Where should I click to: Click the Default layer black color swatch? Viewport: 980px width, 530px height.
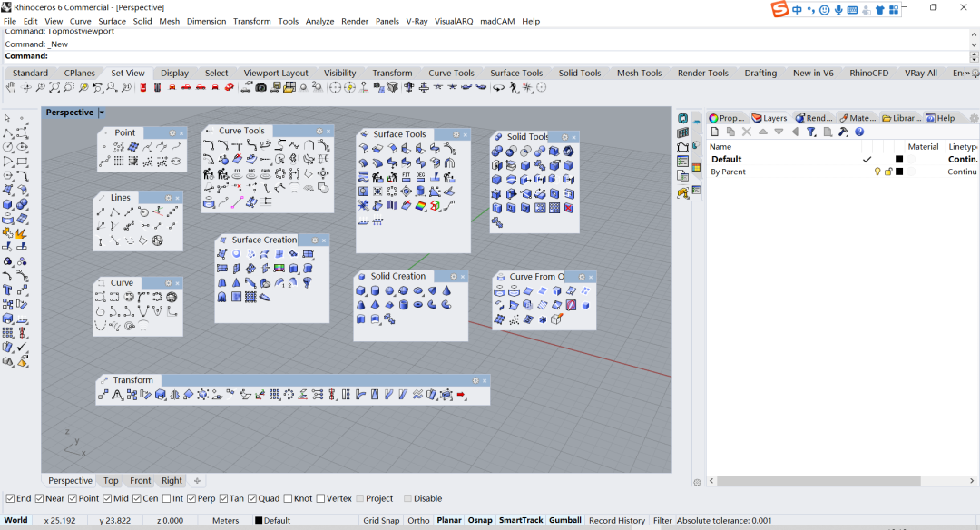tap(899, 159)
